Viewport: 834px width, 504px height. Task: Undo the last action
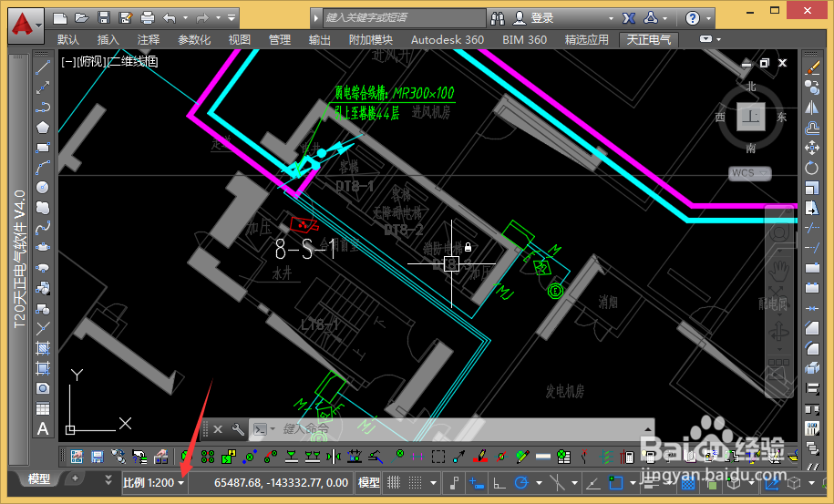tap(170, 18)
